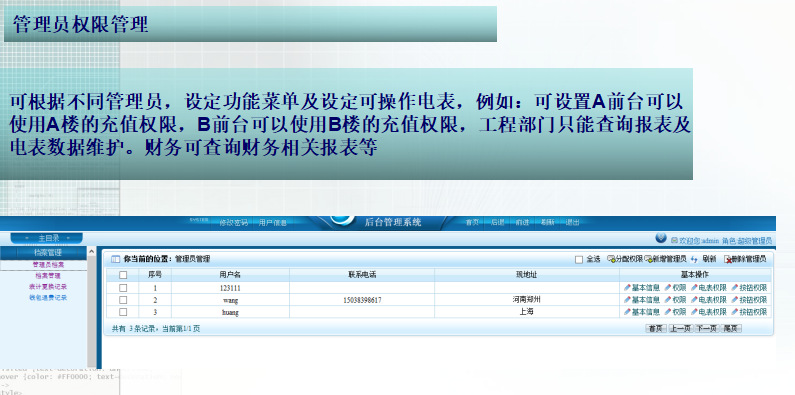The height and width of the screenshot is (395, 795).
Task: Open 表计更换记录 sidebar link
Action: (x=48, y=286)
